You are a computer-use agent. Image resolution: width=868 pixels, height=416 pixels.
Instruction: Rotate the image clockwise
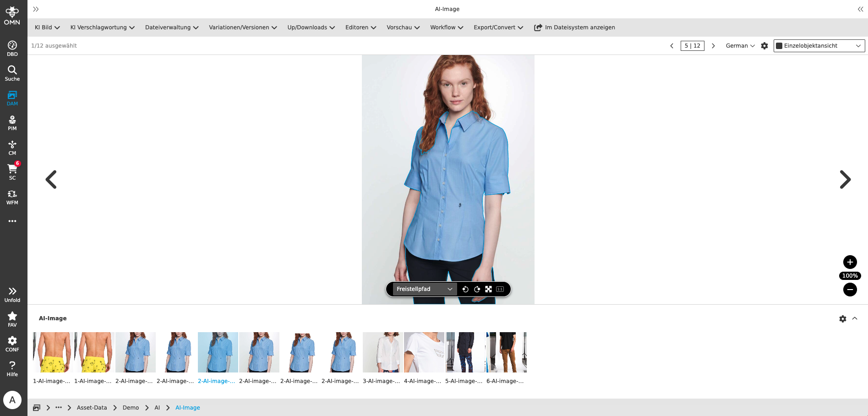click(477, 289)
